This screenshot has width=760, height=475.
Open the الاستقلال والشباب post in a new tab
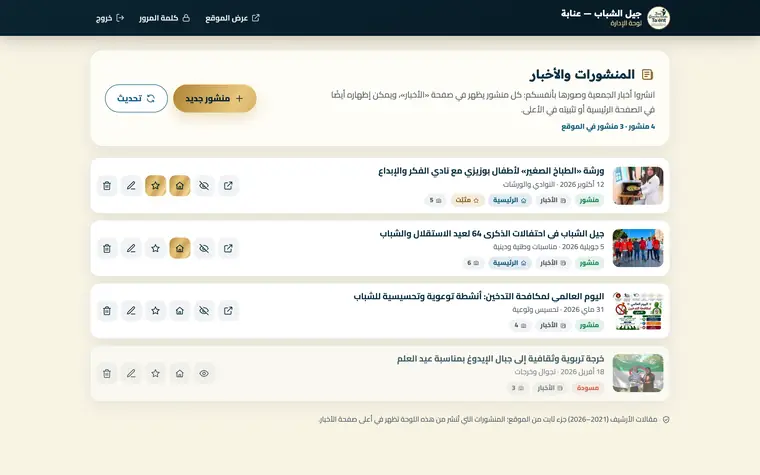coord(228,248)
